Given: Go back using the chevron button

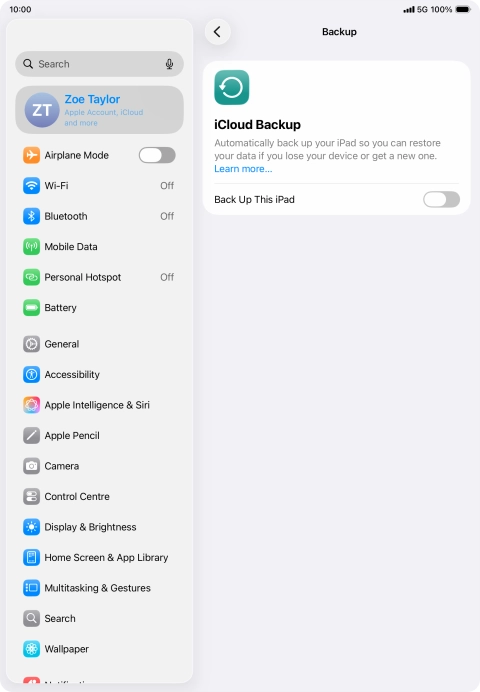Looking at the screenshot, I should pos(218,32).
